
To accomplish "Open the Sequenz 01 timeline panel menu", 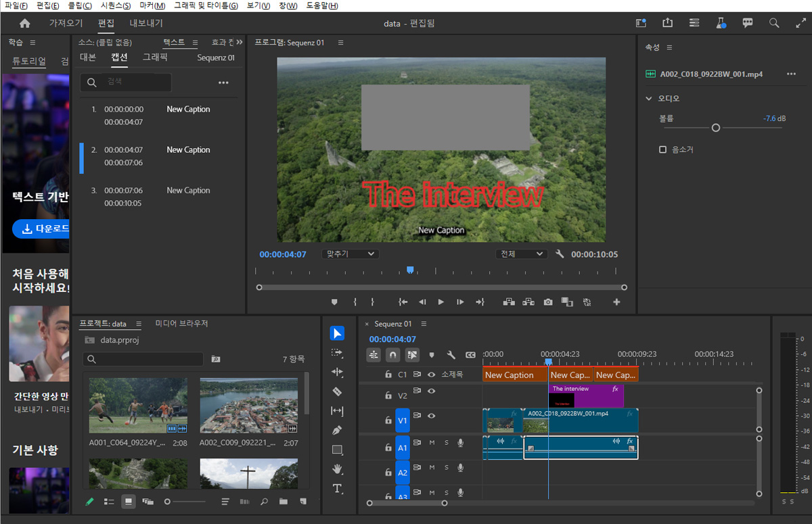I will (x=424, y=324).
